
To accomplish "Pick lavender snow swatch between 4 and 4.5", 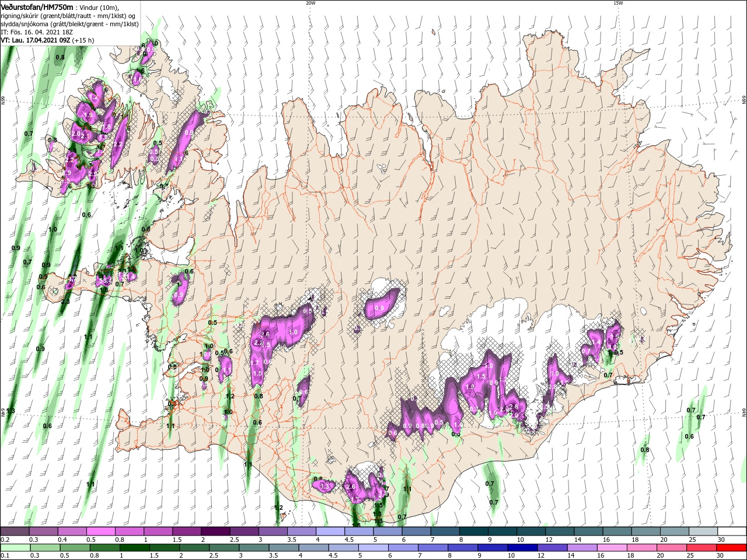I will point(330,531).
